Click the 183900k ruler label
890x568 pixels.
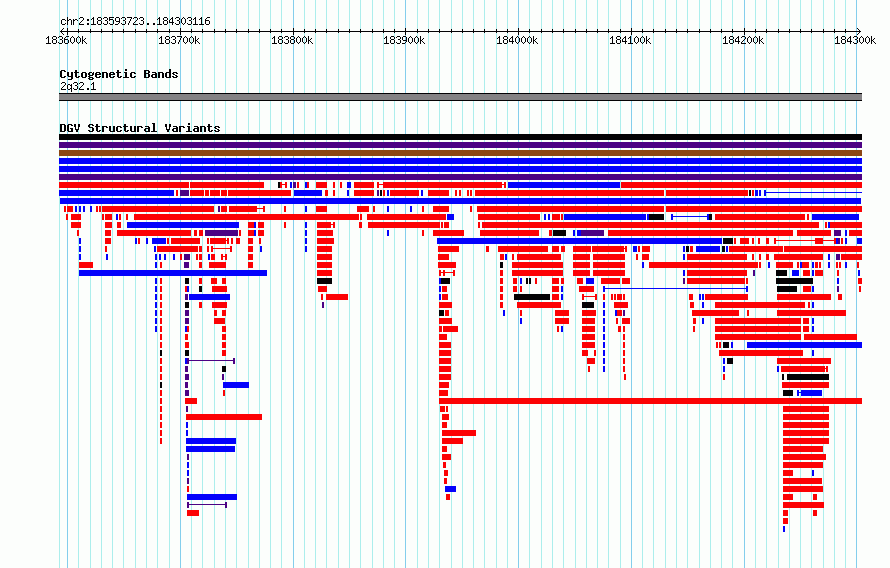pos(404,40)
